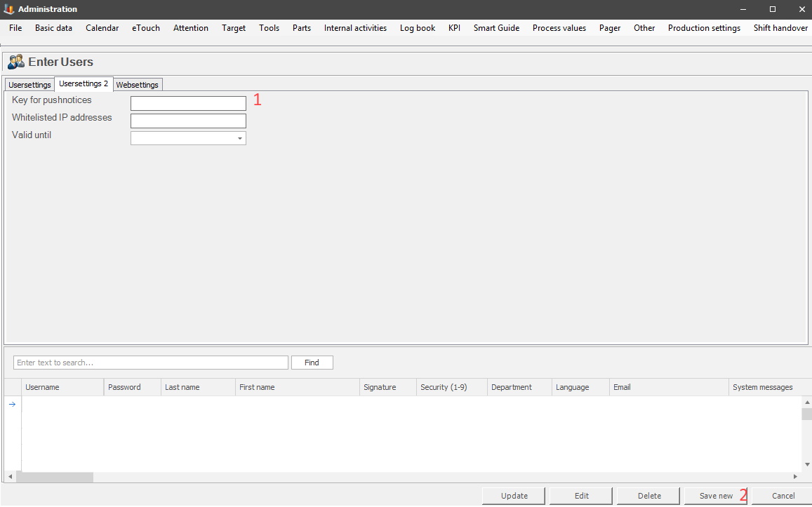Open the Log book menu
Screen dimensions: 812x507
[x=418, y=28]
